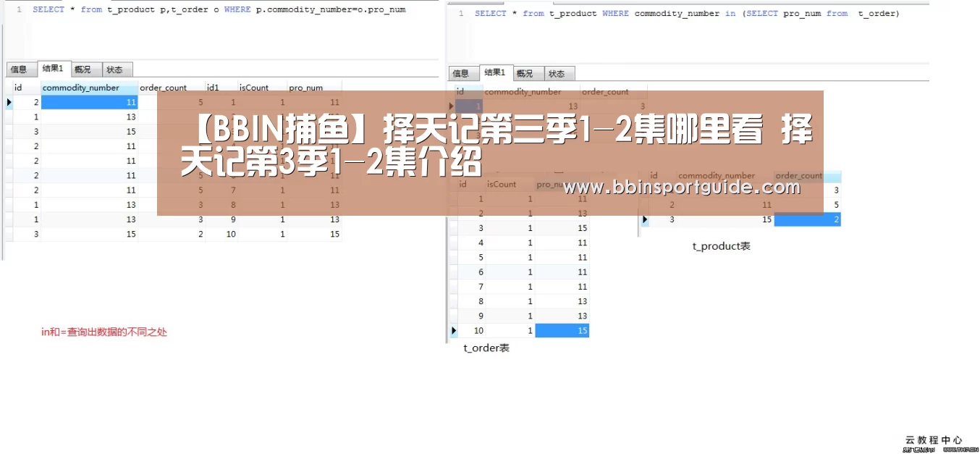Select the id1 cell with value 9 in left results
980x454 pixels.
[x=221, y=219]
